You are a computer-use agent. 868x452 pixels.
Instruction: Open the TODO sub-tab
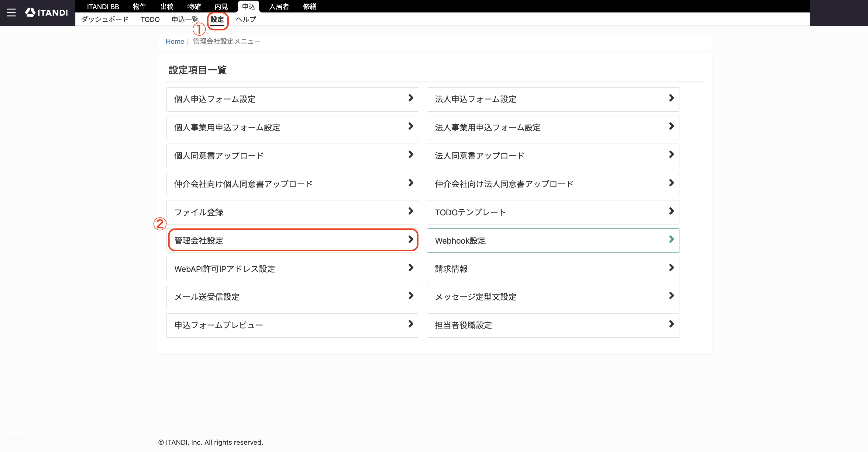150,19
